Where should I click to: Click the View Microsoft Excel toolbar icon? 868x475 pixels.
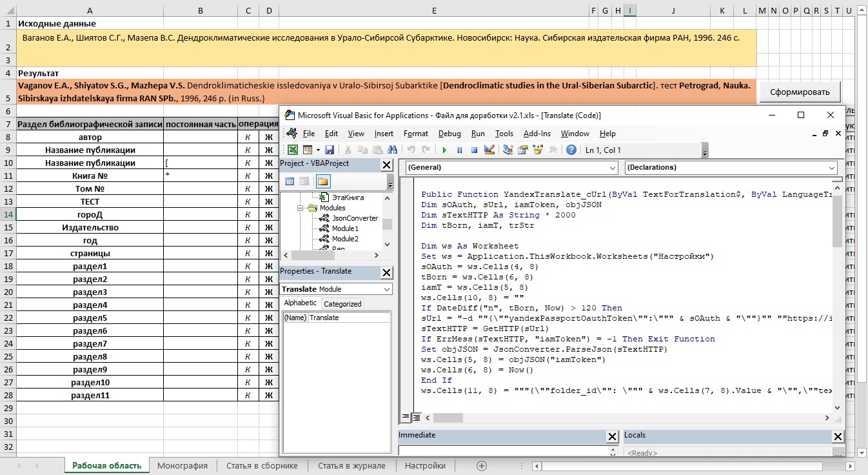point(292,150)
